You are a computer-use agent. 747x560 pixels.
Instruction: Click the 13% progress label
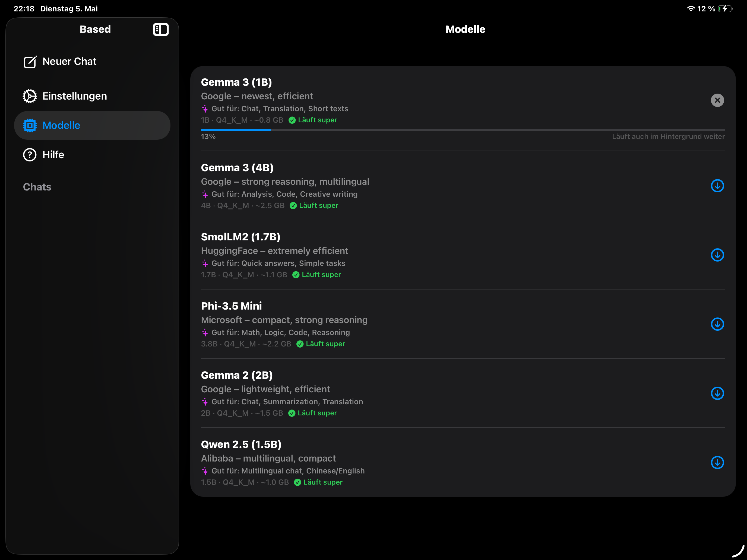[208, 136]
